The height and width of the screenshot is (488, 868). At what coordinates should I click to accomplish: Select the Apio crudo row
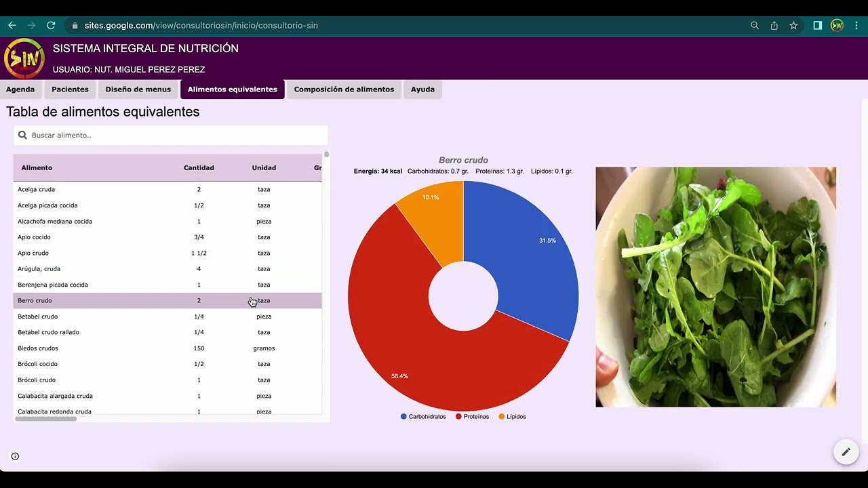(x=167, y=253)
